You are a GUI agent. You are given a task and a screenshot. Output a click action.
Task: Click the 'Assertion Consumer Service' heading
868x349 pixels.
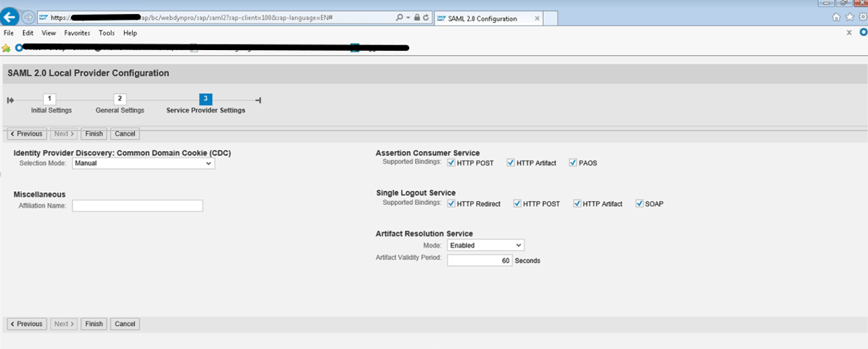[x=427, y=153]
